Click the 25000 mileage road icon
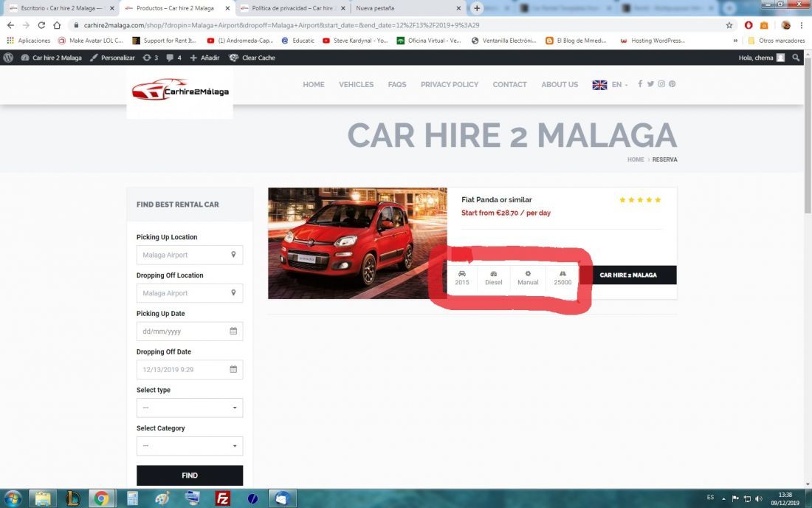The height and width of the screenshot is (508, 812). tap(562, 273)
